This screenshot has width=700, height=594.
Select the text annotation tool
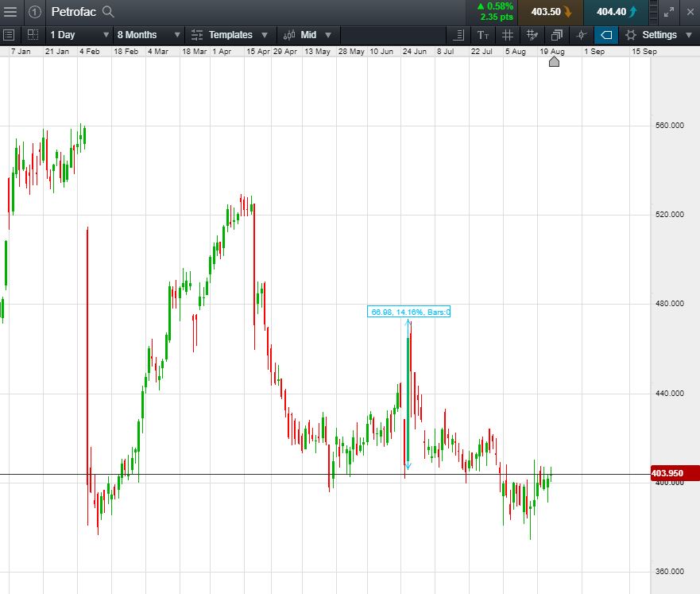(x=483, y=35)
